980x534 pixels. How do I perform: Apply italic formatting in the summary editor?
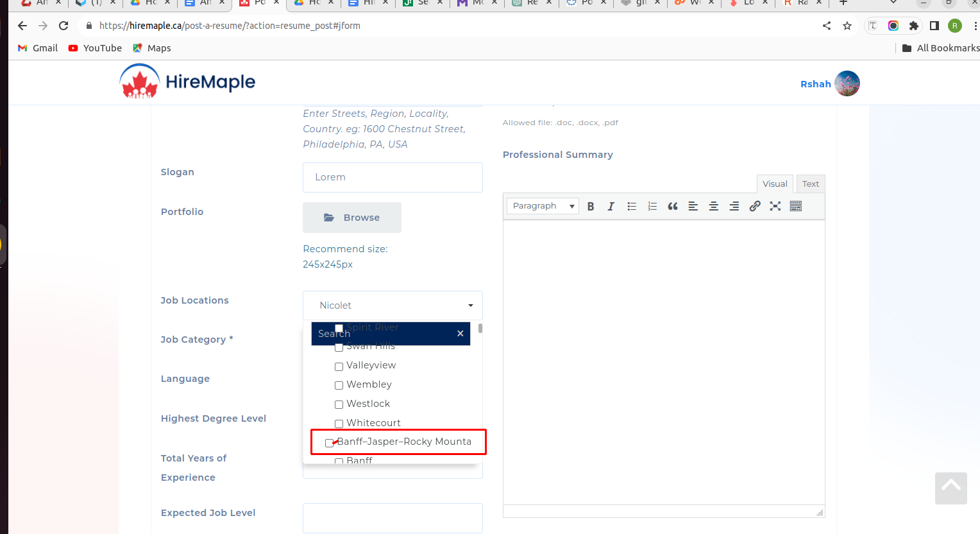[x=611, y=206]
